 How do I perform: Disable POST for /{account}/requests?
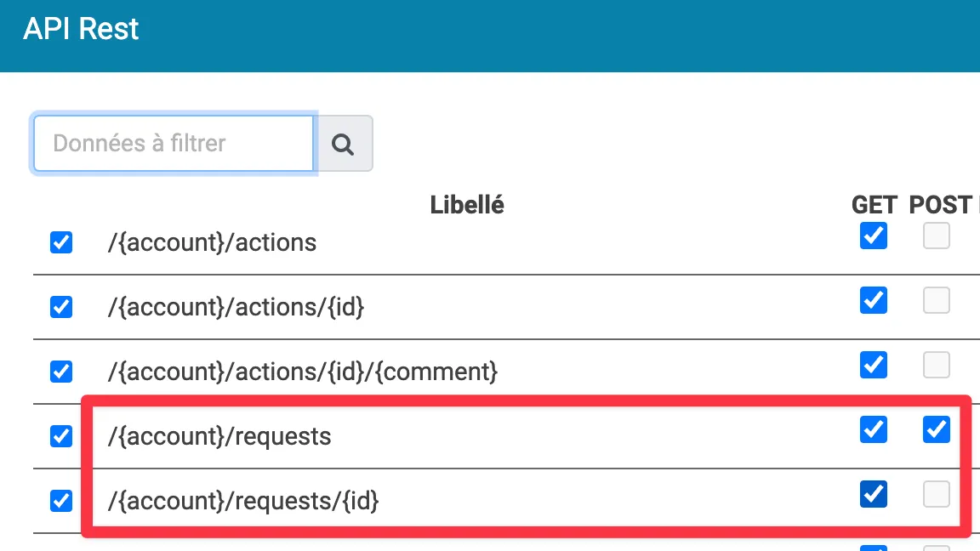click(x=936, y=430)
